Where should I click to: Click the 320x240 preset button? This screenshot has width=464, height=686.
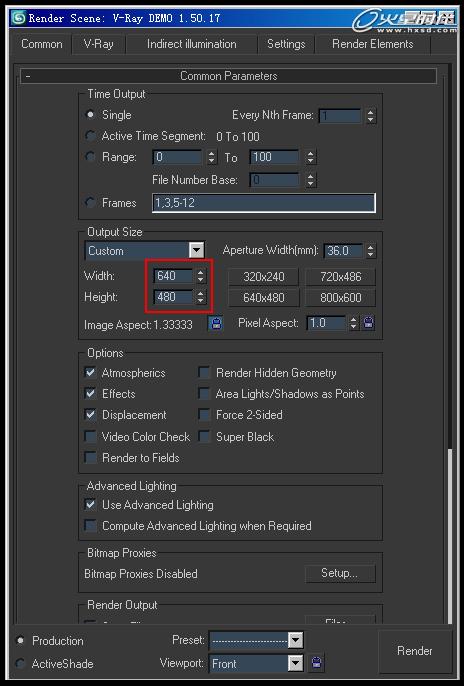264,276
